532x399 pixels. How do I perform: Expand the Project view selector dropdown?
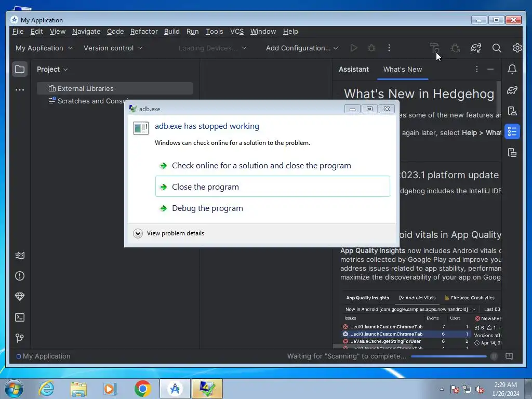52,69
